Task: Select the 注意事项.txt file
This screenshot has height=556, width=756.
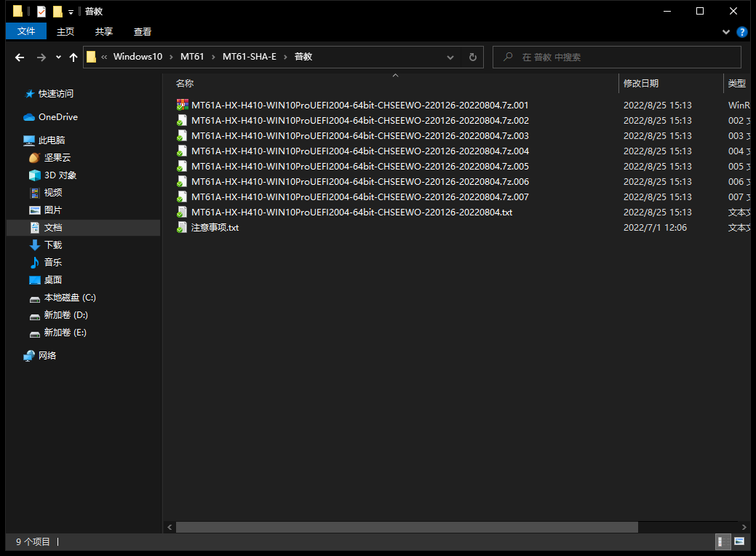Action: pyautogui.click(x=215, y=228)
